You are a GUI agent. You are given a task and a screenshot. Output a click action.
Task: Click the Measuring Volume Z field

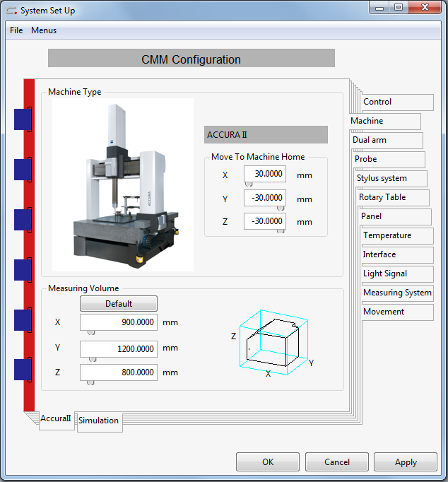click(119, 372)
